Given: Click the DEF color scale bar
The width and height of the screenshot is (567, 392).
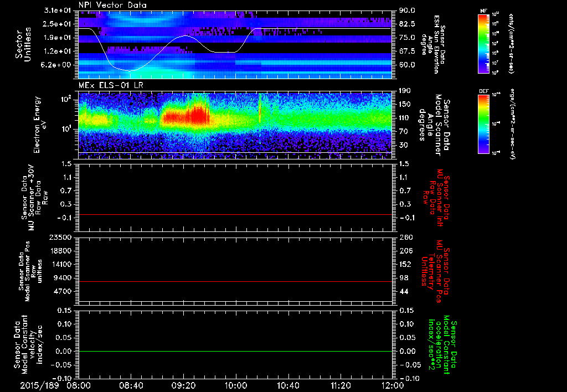Looking at the screenshot, I should 483,124.
